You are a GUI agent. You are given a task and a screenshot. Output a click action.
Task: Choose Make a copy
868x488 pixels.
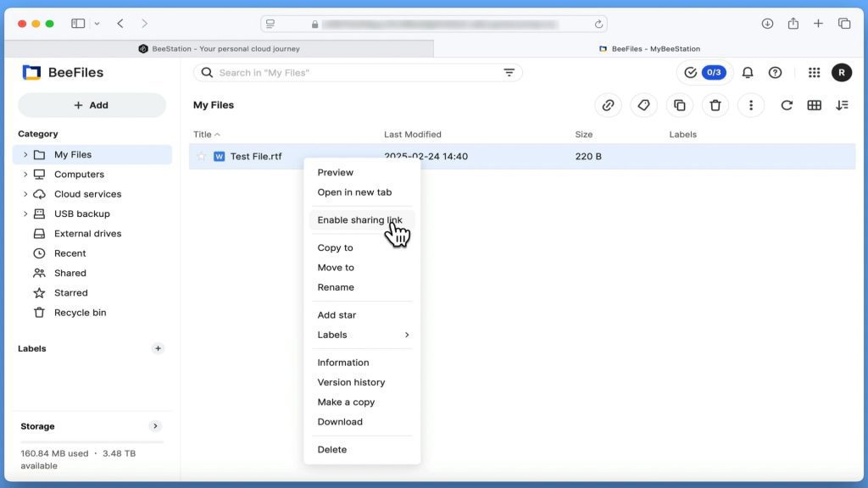362,402
